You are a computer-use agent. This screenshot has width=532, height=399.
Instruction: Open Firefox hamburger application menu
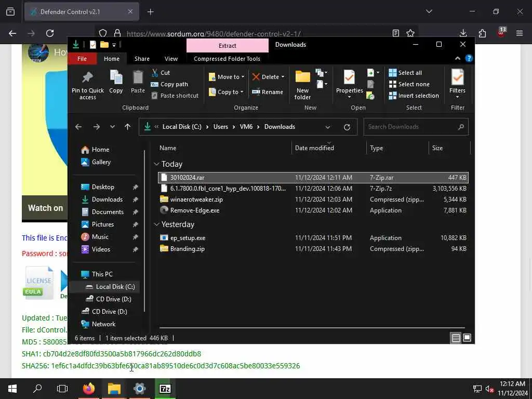(x=520, y=33)
